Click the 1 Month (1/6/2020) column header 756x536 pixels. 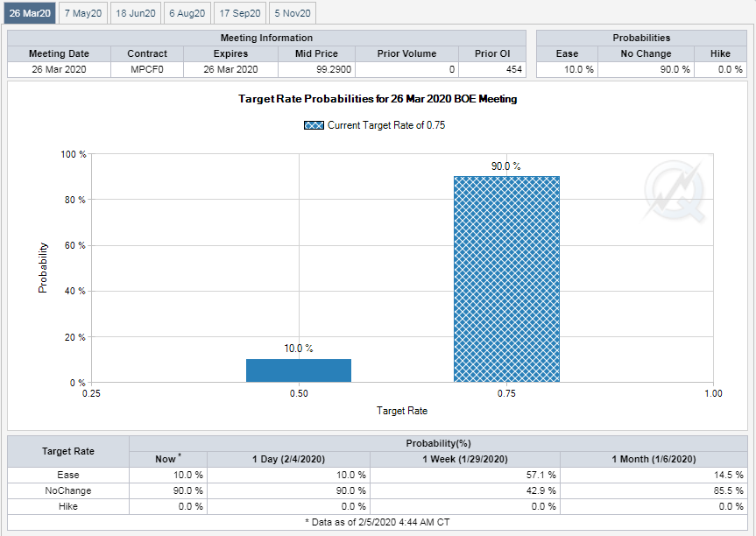click(655, 459)
